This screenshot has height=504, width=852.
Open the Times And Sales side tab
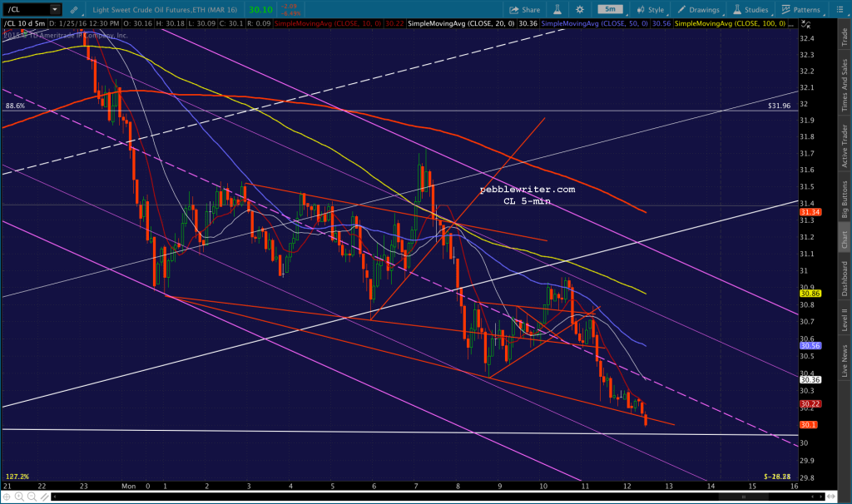coord(845,86)
